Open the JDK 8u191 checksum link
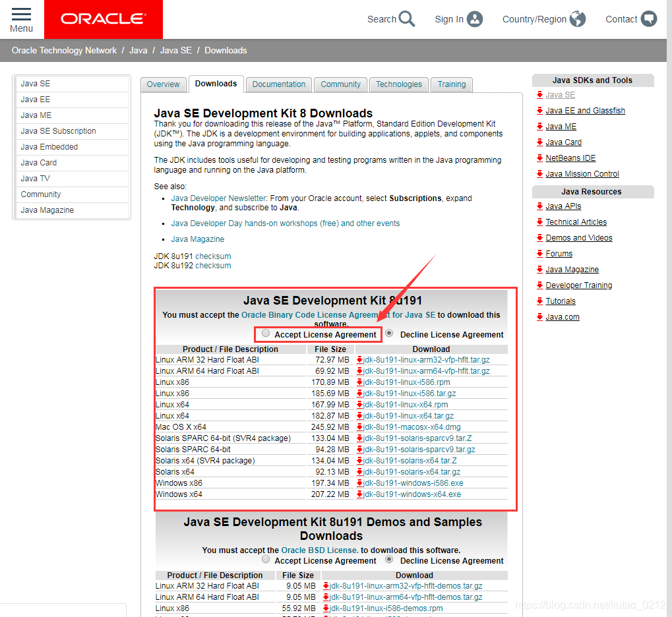The width and height of the screenshot is (672, 617). click(x=213, y=256)
